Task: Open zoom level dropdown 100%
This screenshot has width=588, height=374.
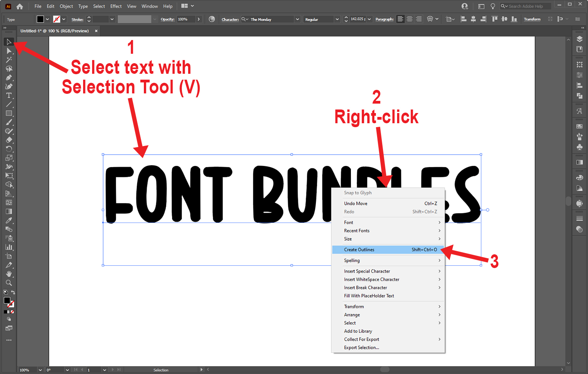Action: pyautogui.click(x=40, y=370)
